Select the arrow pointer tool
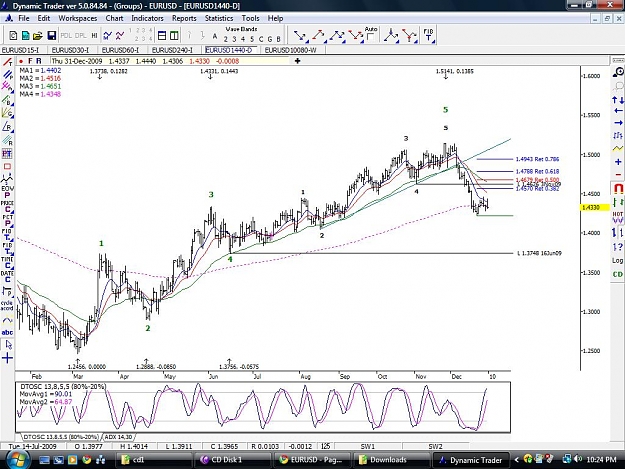Viewport: 625px width, 469px height. [x=8, y=345]
